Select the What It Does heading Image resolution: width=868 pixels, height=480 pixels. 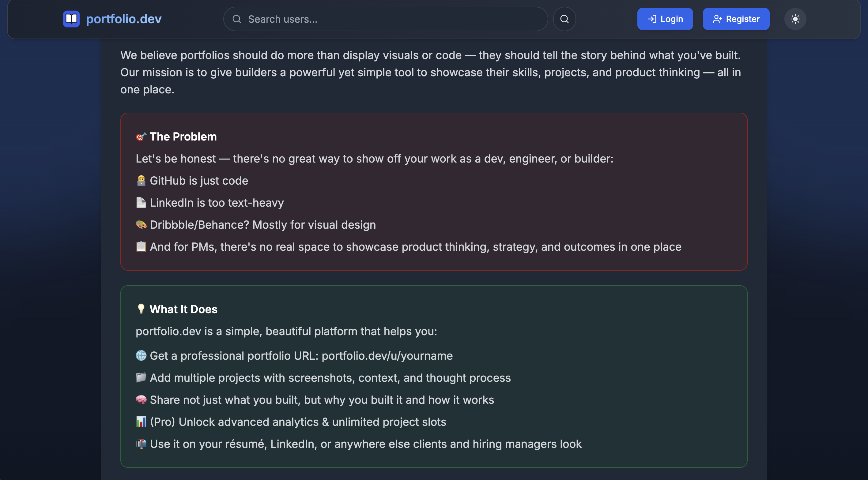tap(183, 309)
